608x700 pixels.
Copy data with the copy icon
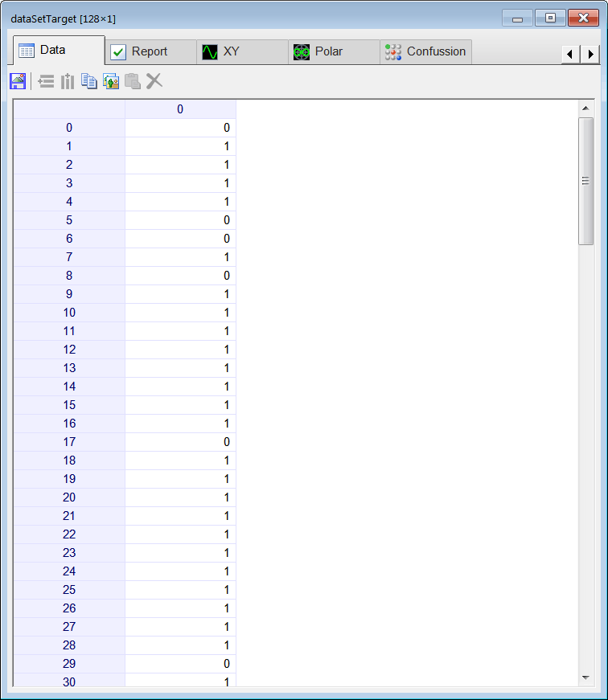point(89,81)
